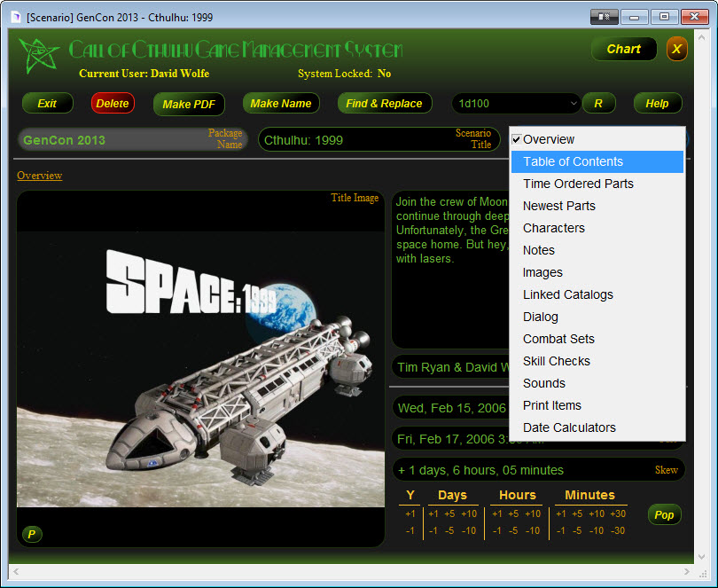Click the Package Name field GenCon 2013
Image resolution: width=718 pixels, height=588 pixels.
point(133,139)
